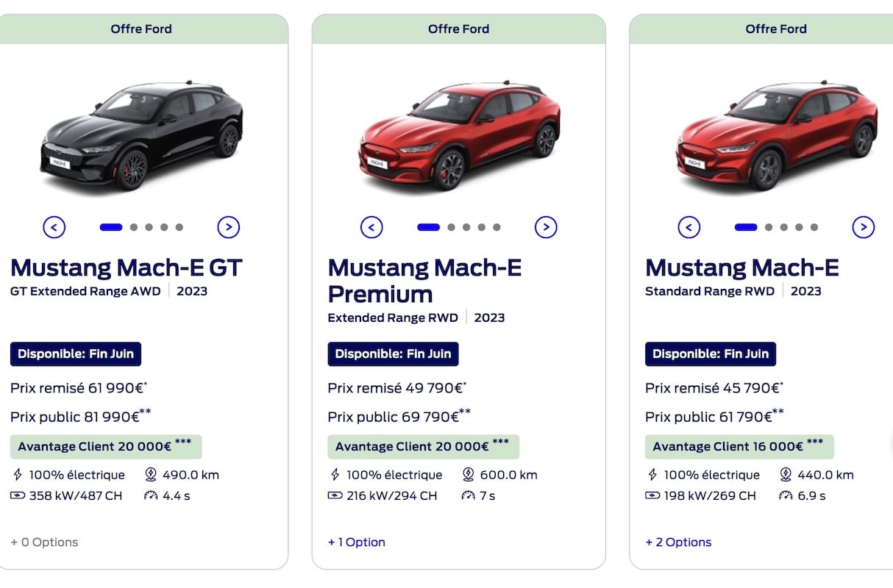The width and height of the screenshot is (893, 588).
Task: Select third carousel dot on Standard Range card
Action: tap(783, 227)
